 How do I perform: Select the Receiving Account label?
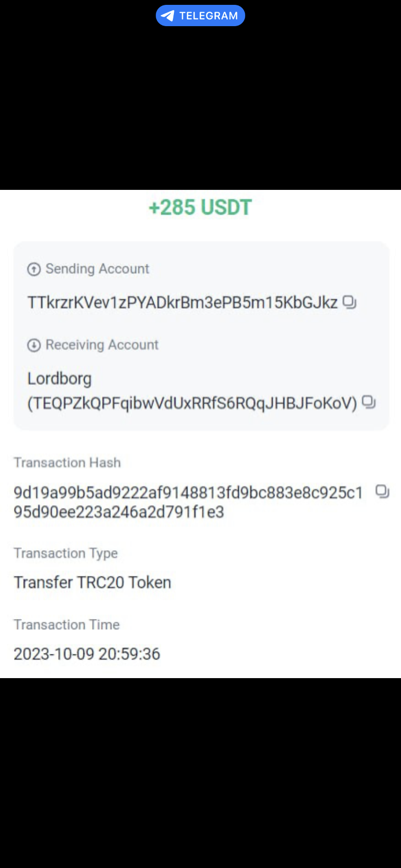[x=102, y=345]
